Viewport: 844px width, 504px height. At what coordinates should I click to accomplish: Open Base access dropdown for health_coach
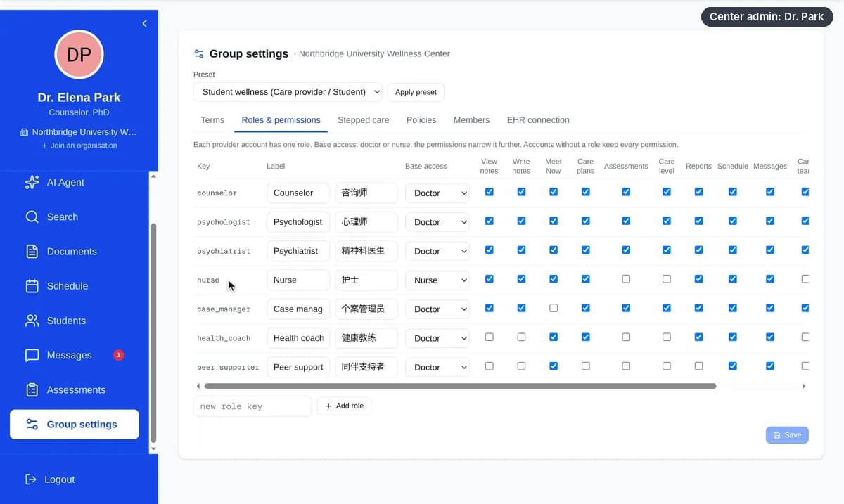click(437, 338)
